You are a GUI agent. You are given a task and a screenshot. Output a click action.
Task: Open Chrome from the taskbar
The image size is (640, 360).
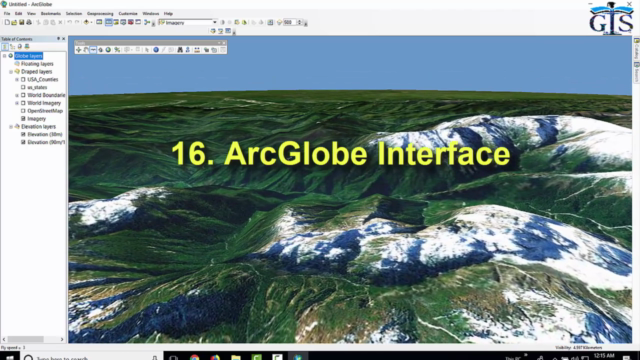(x=195, y=357)
